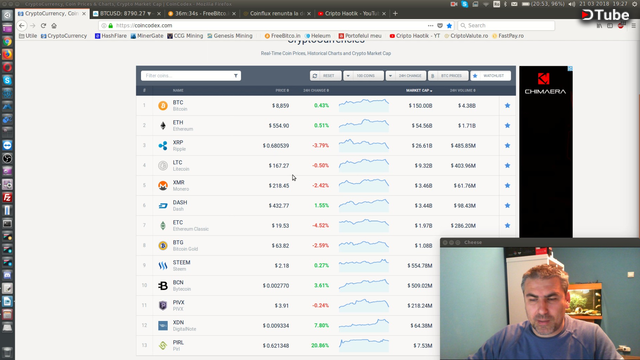Click the Bitcoin coin logo

point(163,106)
